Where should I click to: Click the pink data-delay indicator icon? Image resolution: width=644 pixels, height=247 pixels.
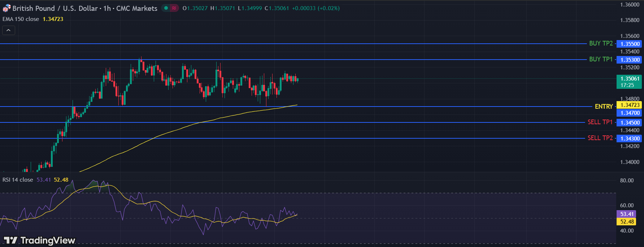pyautogui.click(x=174, y=8)
